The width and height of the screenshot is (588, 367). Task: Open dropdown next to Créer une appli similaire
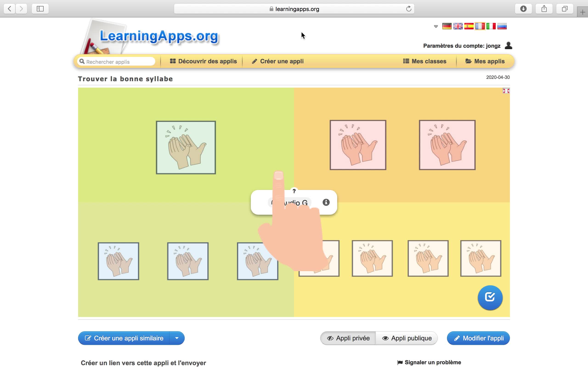[x=177, y=338]
